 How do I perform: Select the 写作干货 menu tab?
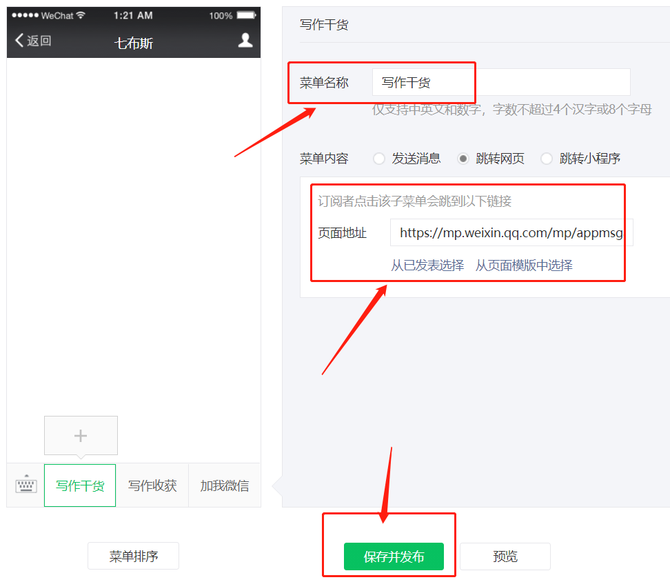pyautogui.click(x=80, y=485)
